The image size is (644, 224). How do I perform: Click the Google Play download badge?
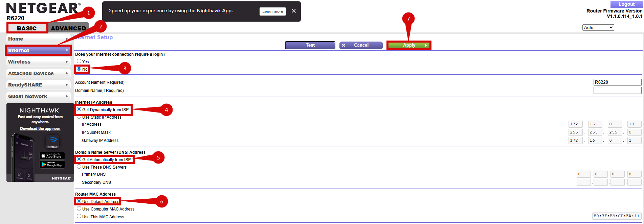(52, 165)
